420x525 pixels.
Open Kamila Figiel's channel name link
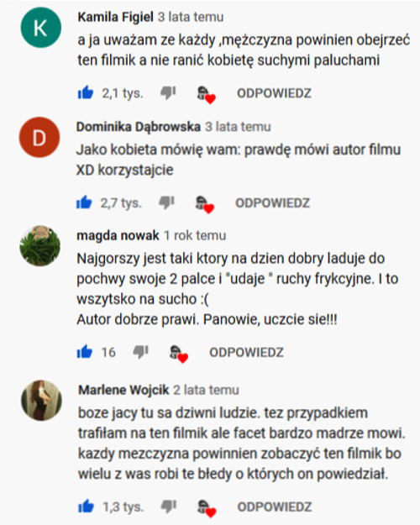(116, 17)
